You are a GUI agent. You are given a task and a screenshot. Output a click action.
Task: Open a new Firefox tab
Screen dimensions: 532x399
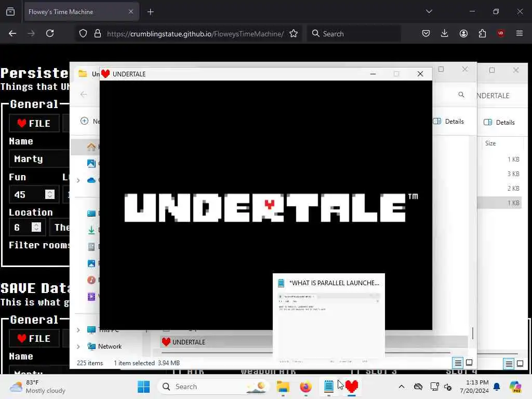point(150,12)
